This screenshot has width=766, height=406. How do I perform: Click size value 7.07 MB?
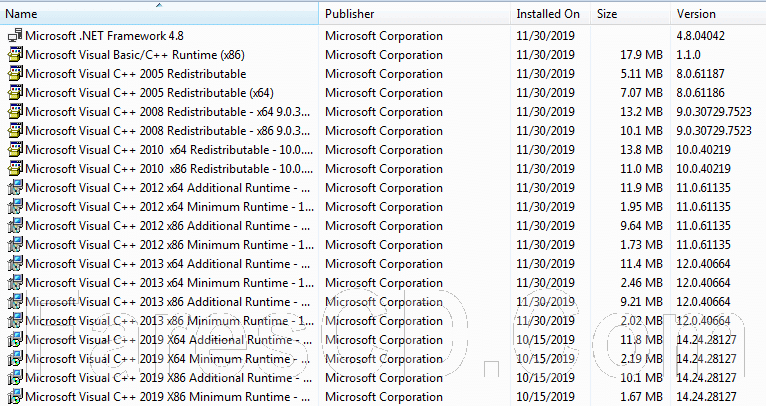click(641, 93)
